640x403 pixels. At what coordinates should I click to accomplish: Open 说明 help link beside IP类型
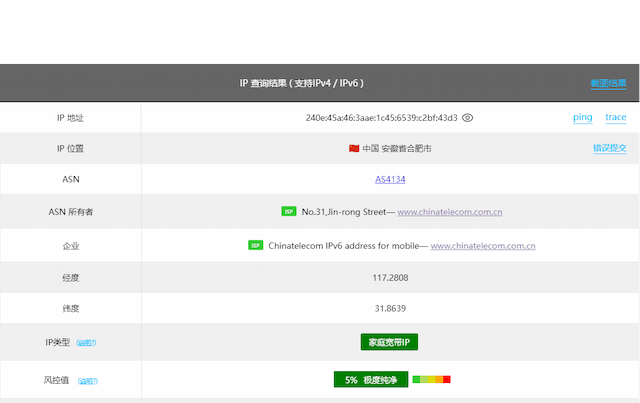[x=86, y=343]
